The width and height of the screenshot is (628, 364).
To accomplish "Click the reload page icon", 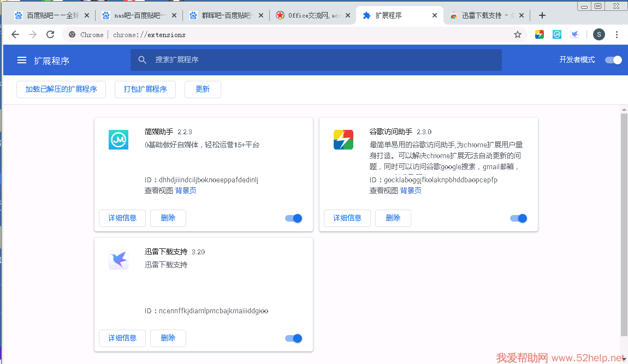I will [x=50, y=34].
